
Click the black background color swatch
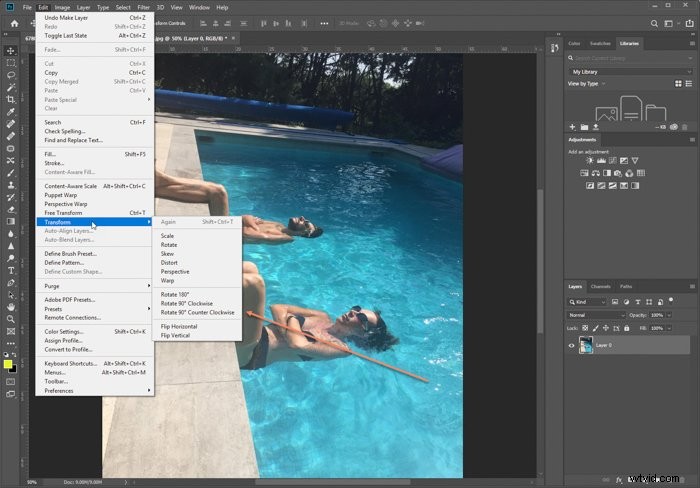coord(14,370)
